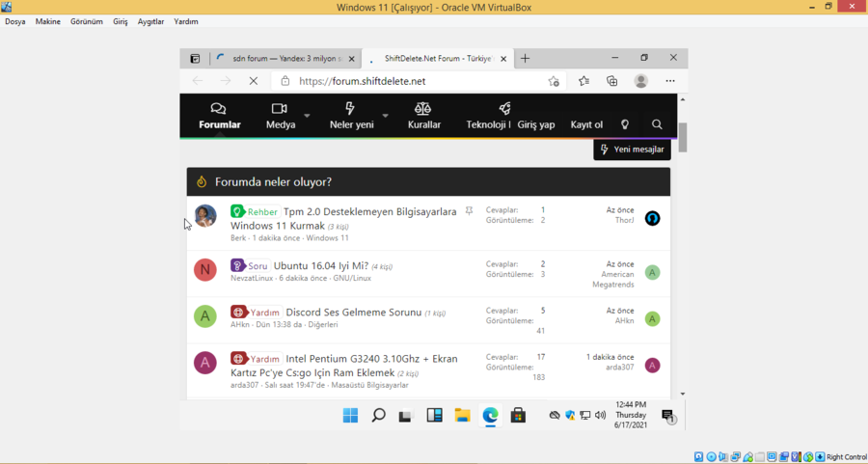Open the Discord Ses Gelmeme Sorunu thread
The image size is (868, 464).
[x=354, y=313]
